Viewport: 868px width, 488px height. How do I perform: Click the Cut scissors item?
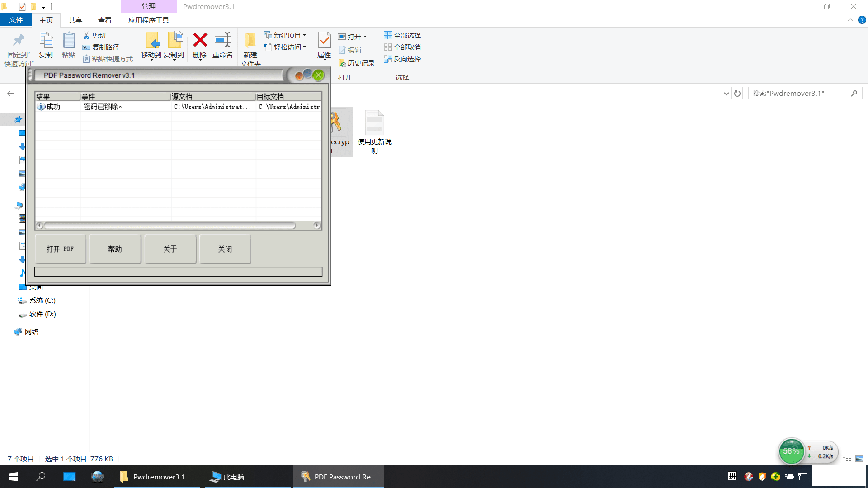94,35
